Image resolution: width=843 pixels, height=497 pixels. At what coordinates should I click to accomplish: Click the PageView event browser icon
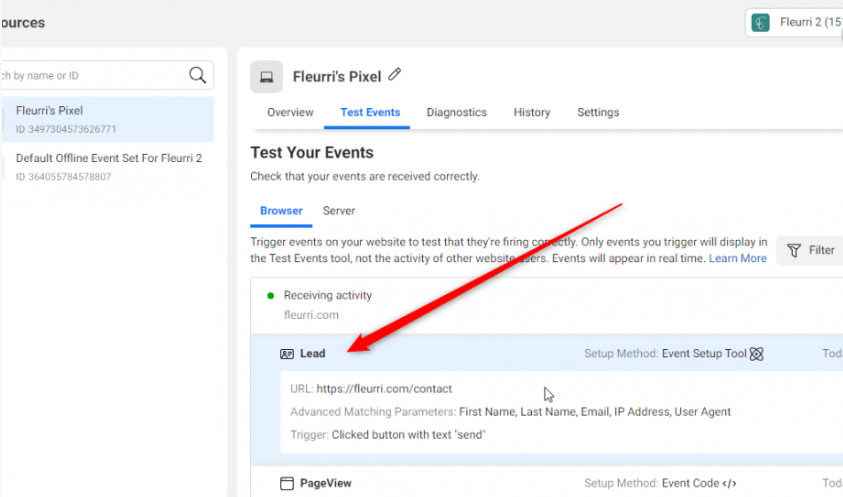[x=287, y=483]
